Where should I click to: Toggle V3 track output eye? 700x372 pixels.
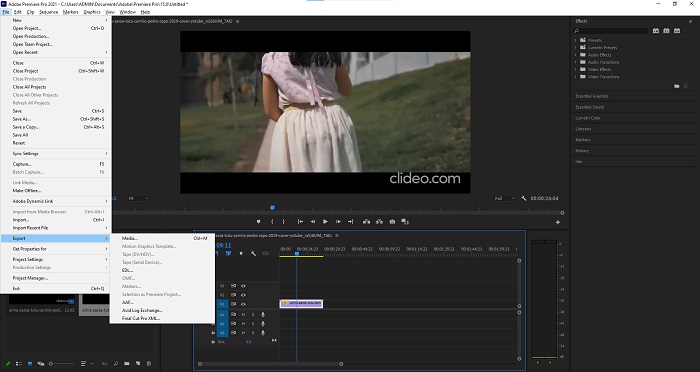click(x=243, y=286)
